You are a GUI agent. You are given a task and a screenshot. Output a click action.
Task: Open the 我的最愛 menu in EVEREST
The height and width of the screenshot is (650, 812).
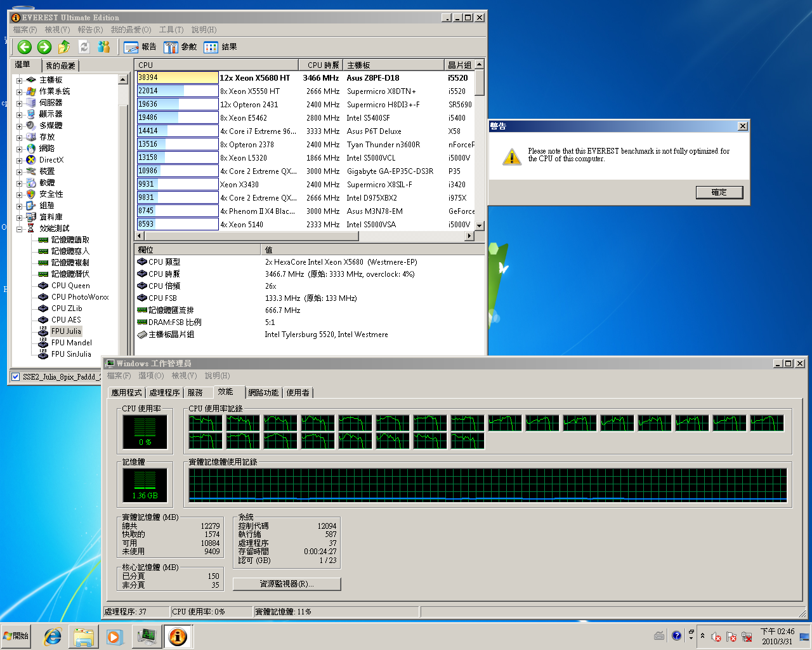coord(131,30)
